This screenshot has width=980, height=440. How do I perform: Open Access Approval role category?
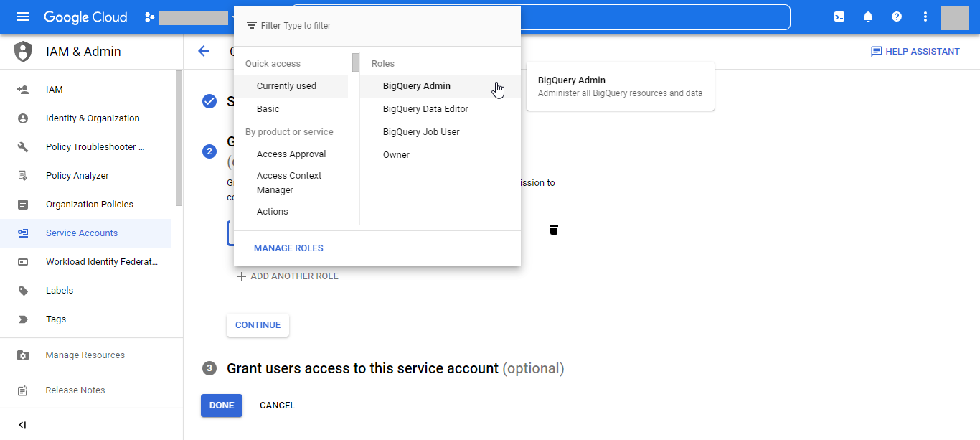coord(291,154)
